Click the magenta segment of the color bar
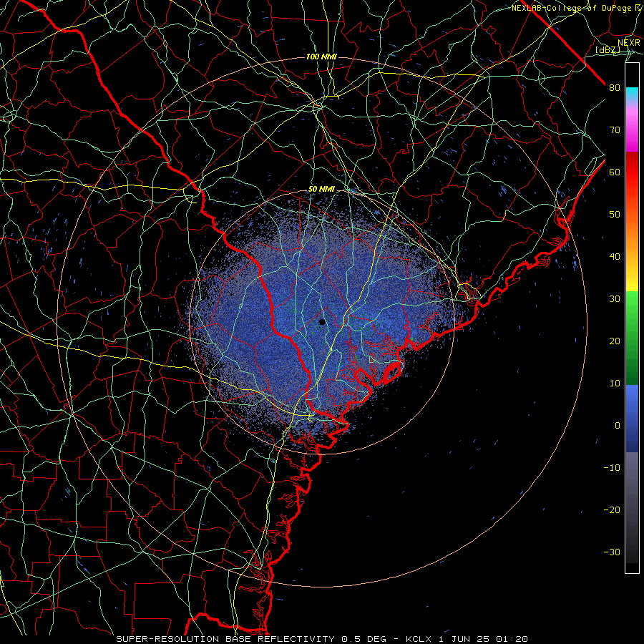The height and width of the screenshot is (644, 644). point(632,130)
